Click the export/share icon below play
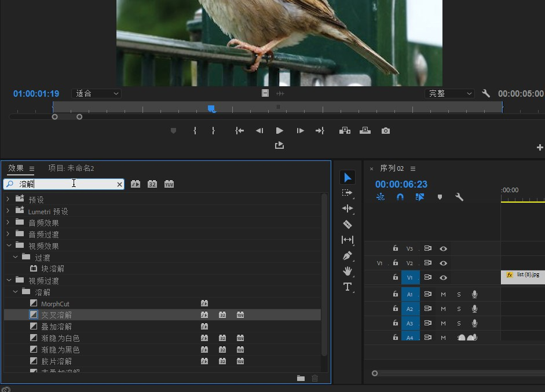Screen dimensions: 545x392 point(280,145)
